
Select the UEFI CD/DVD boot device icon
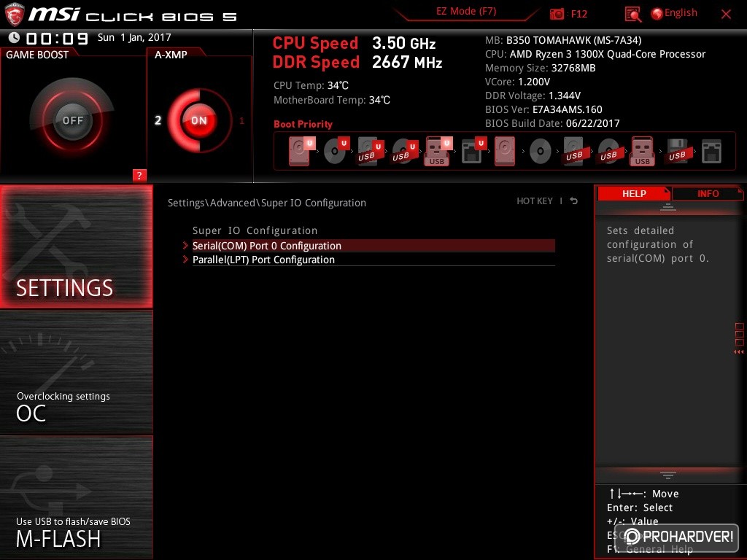point(336,151)
